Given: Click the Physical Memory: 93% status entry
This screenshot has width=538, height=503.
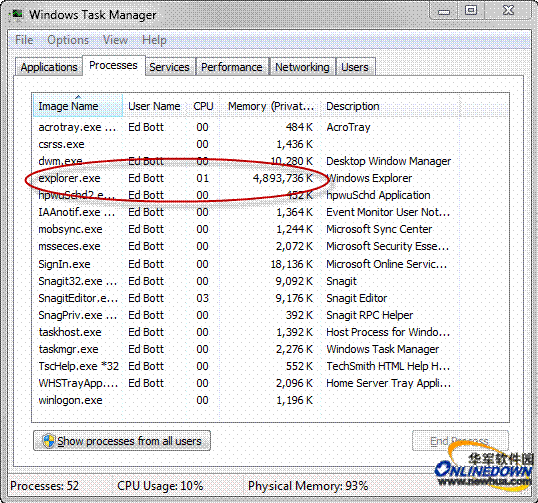Looking at the screenshot, I should [x=308, y=486].
